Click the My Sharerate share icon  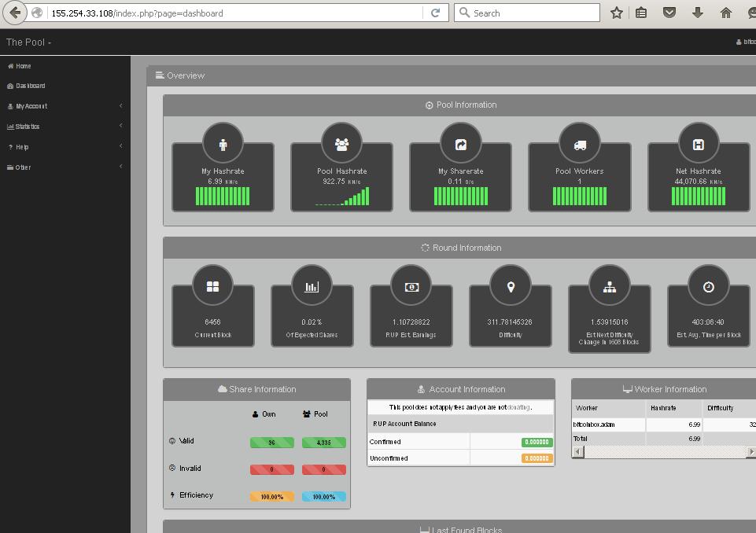(x=461, y=145)
